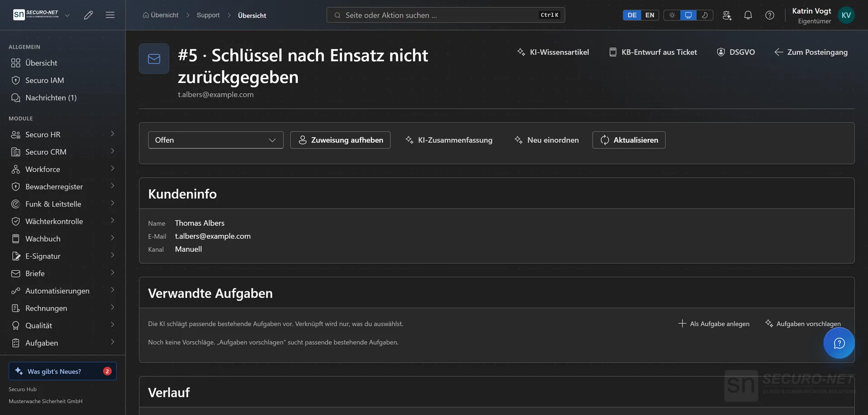Open the KV user avatar menu
Image resolution: width=868 pixels, height=415 pixels.
[846, 15]
